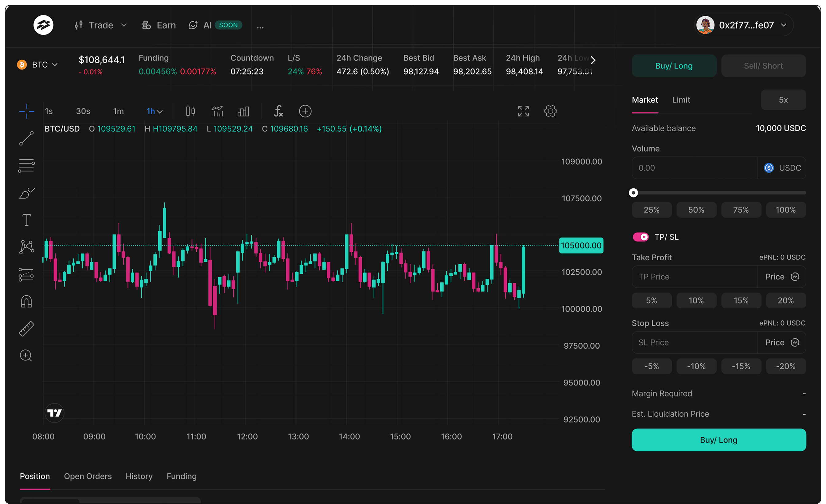This screenshot has width=826, height=504.
Task: Select the trend line drawing tool
Action: [x=26, y=138]
